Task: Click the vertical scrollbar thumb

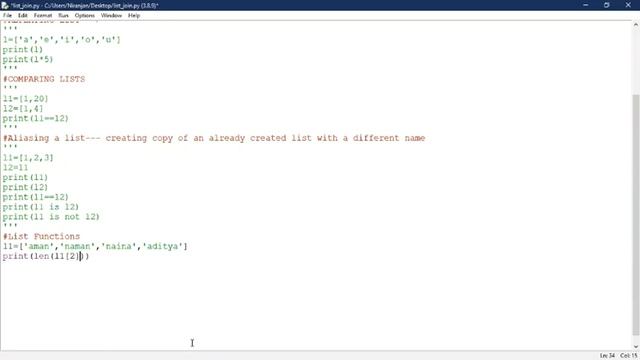Action: click(636, 215)
